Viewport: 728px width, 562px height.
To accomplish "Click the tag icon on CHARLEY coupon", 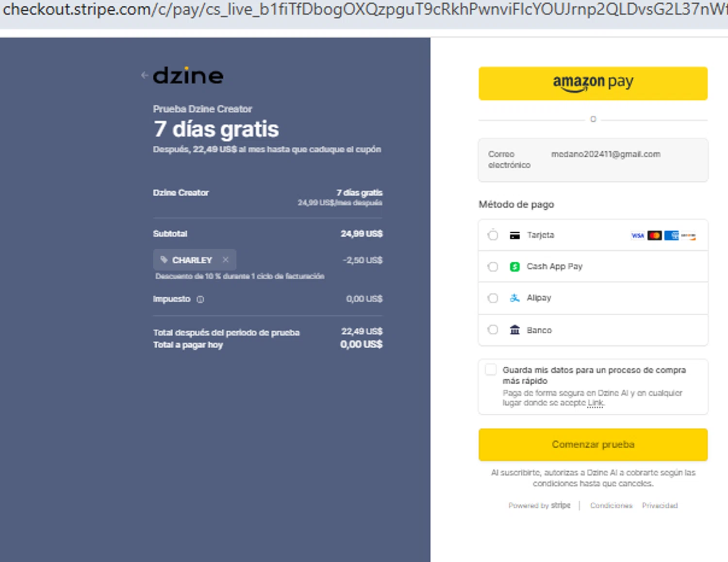I will coord(164,260).
